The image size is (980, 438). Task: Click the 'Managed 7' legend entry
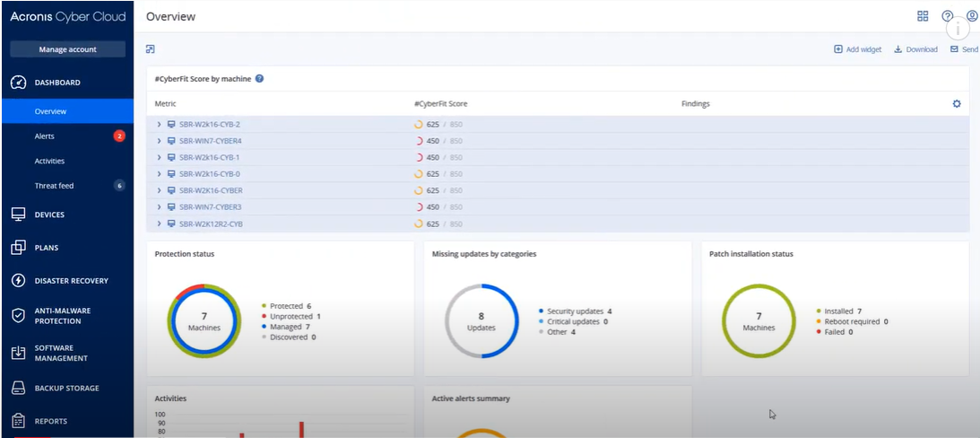tap(286, 327)
